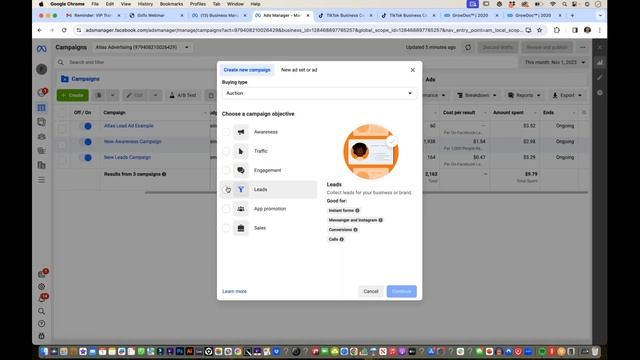Bookmark this page with star icon
Screen dimensions: 640x360
540,30
